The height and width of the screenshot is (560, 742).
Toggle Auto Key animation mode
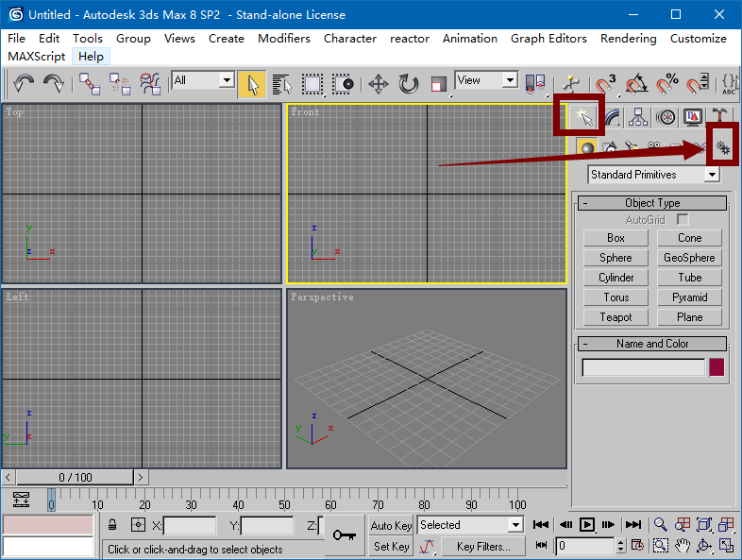[x=391, y=525]
